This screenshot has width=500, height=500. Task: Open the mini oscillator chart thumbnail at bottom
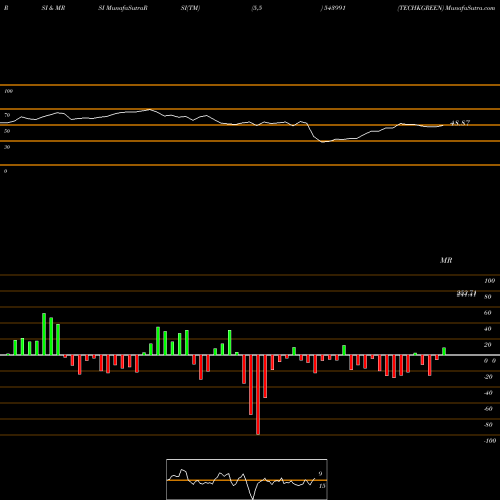tap(247, 479)
